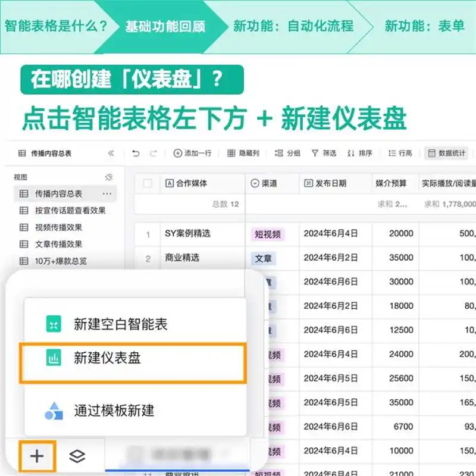The width and height of the screenshot is (476, 476).
Task: Click the stacked layers icon beside the plus
Action: (x=77, y=455)
